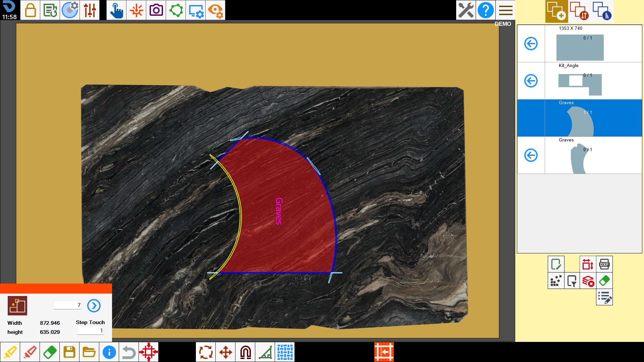The image size is (644, 362).
Task: Click the delete layers red icon
Action: (588, 281)
